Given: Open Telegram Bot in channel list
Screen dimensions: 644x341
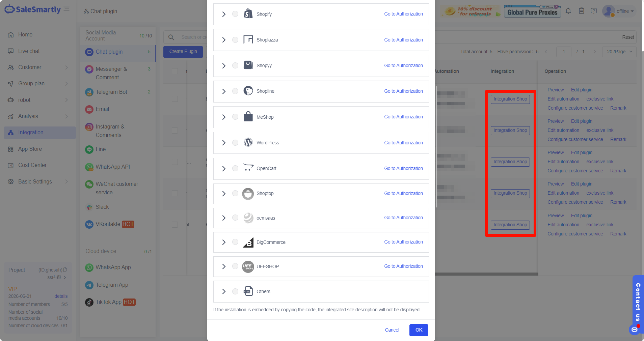Looking at the screenshot, I should [111, 92].
